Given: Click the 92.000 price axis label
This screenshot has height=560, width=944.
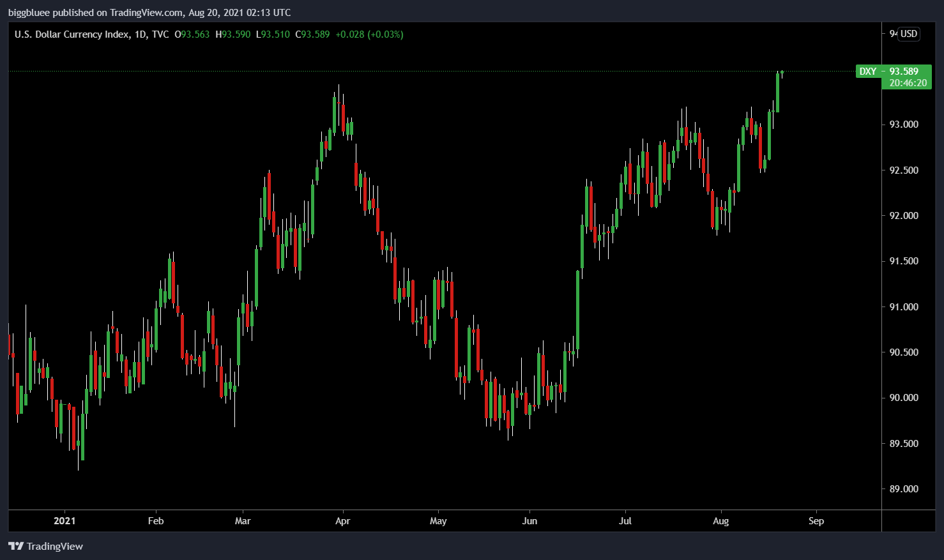Looking at the screenshot, I should 904,216.
